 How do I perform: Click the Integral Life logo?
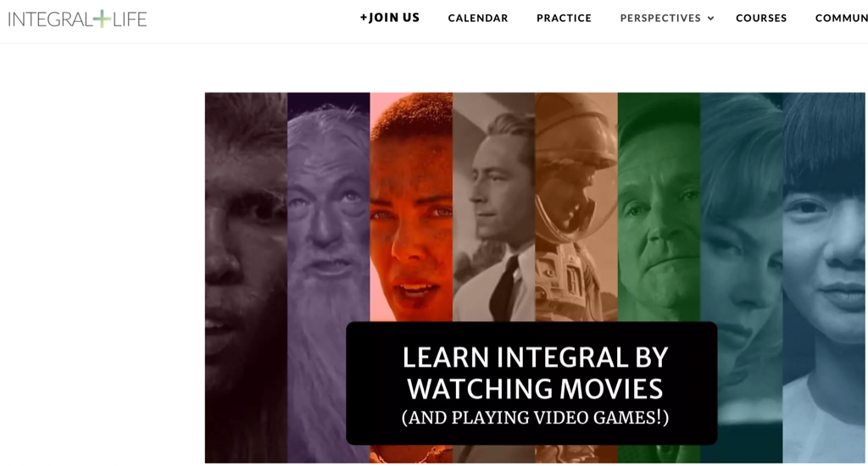click(x=77, y=19)
